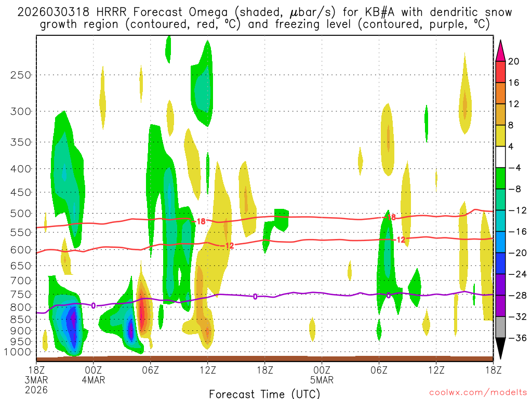Click the bright green -8 to -4 colorbar swatch
This screenshot has height=399, width=532.
click(500, 179)
